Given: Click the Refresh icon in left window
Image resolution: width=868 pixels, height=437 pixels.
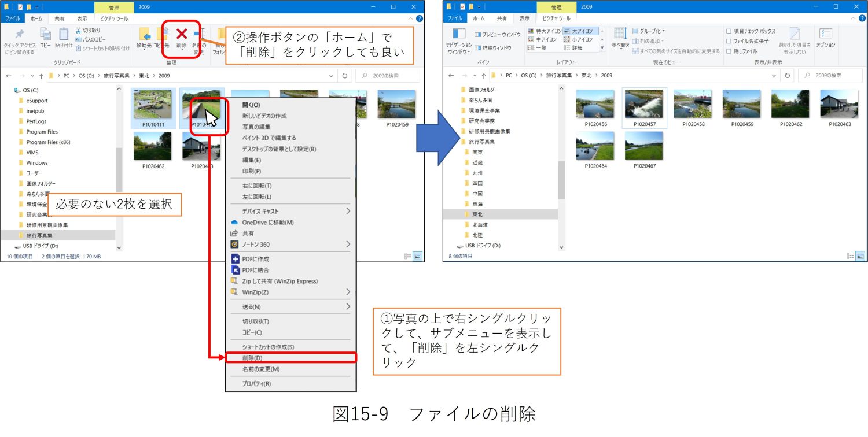Looking at the screenshot, I should [x=345, y=76].
